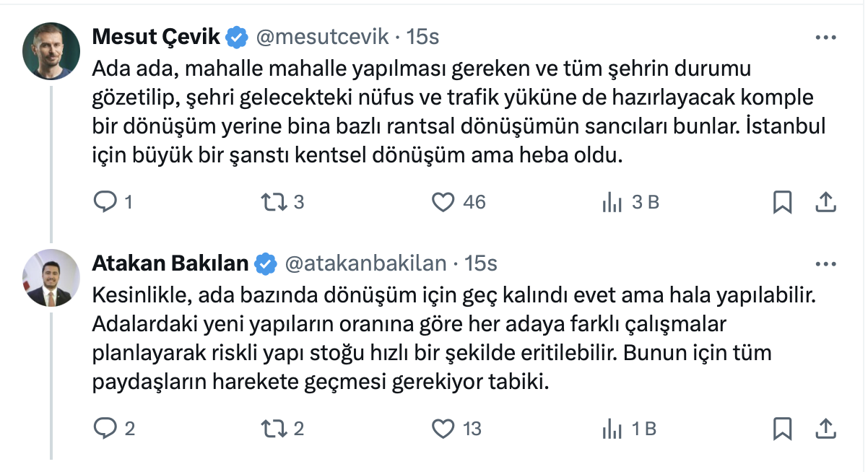The image size is (868, 472).
Task: Open Mesut Çevik's profile picture
Action: click(x=51, y=51)
